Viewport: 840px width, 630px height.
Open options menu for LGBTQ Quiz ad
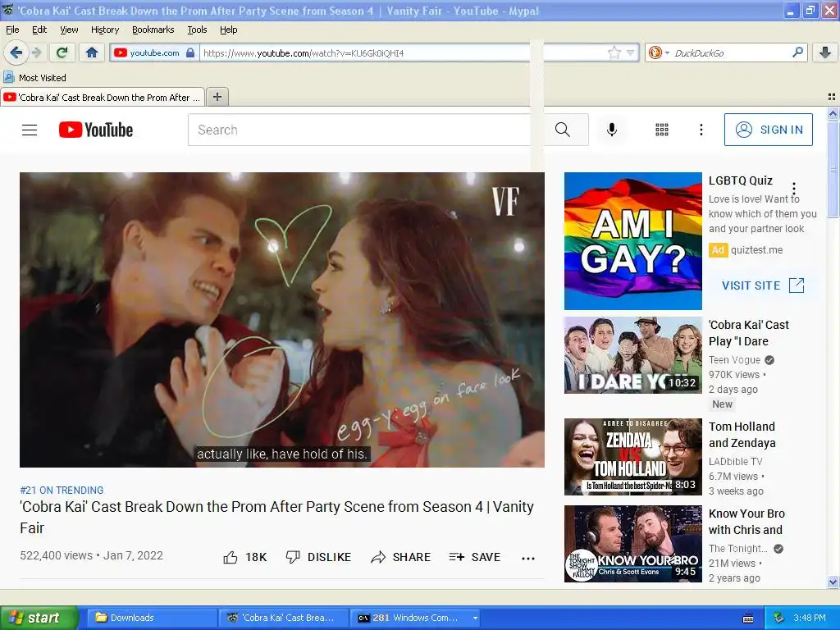pyautogui.click(x=794, y=189)
